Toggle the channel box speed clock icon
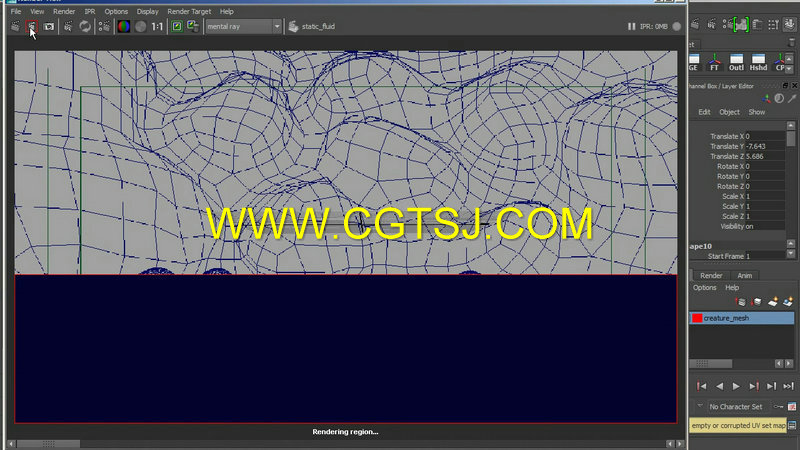This screenshot has height=450, width=800. (x=779, y=98)
